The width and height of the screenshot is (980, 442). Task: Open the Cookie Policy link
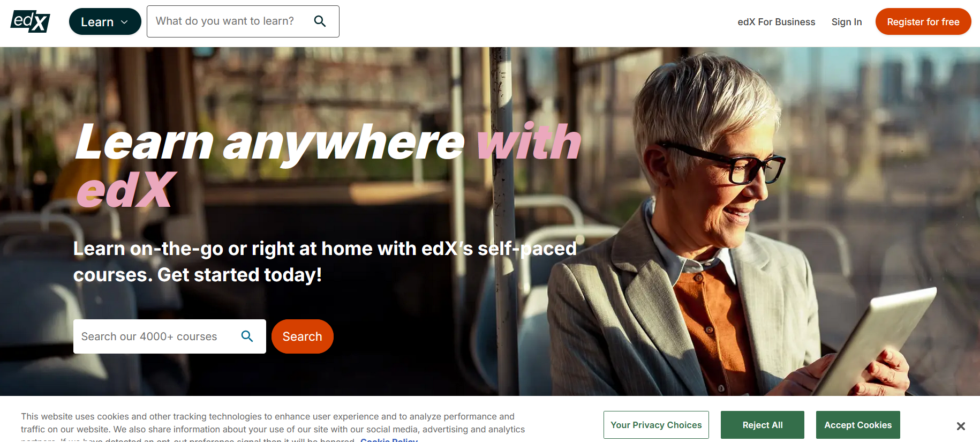point(389,439)
